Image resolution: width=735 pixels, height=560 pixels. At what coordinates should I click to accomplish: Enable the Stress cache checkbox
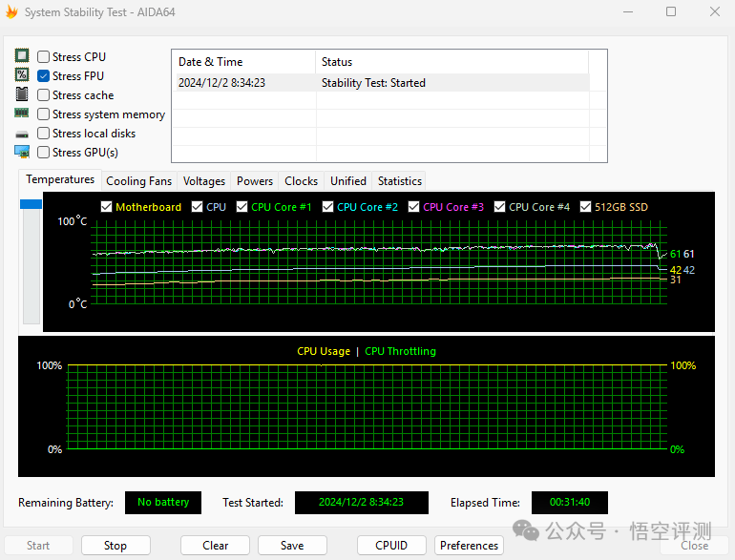pos(43,95)
